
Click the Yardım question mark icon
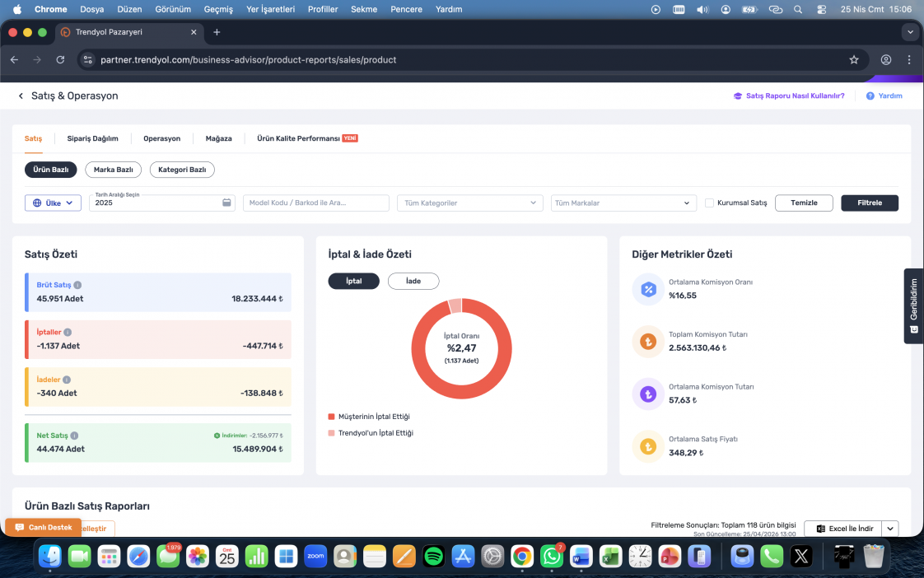click(870, 96)
